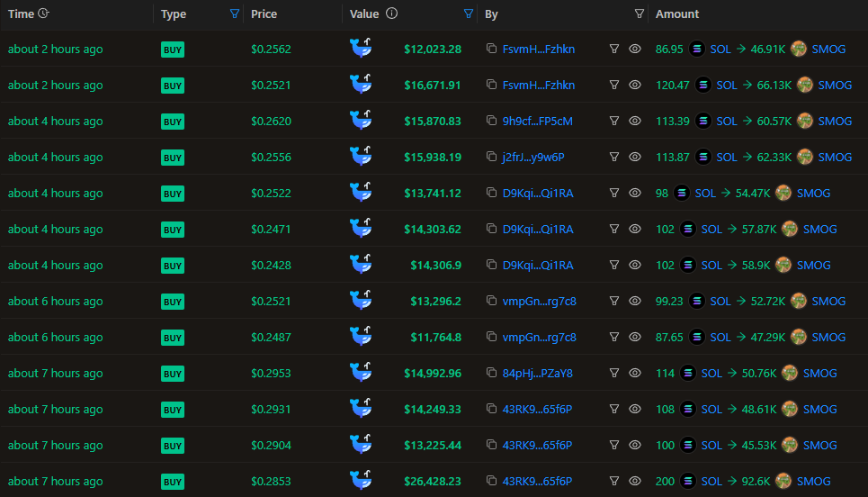Copy 84pHj...PZaY8 address

coord(491,373)
